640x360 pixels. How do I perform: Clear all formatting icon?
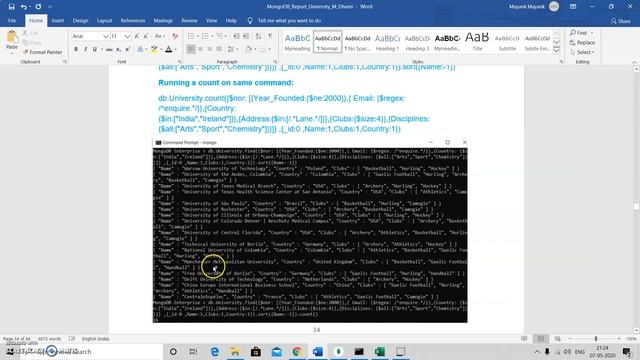(x=175, y=36)
